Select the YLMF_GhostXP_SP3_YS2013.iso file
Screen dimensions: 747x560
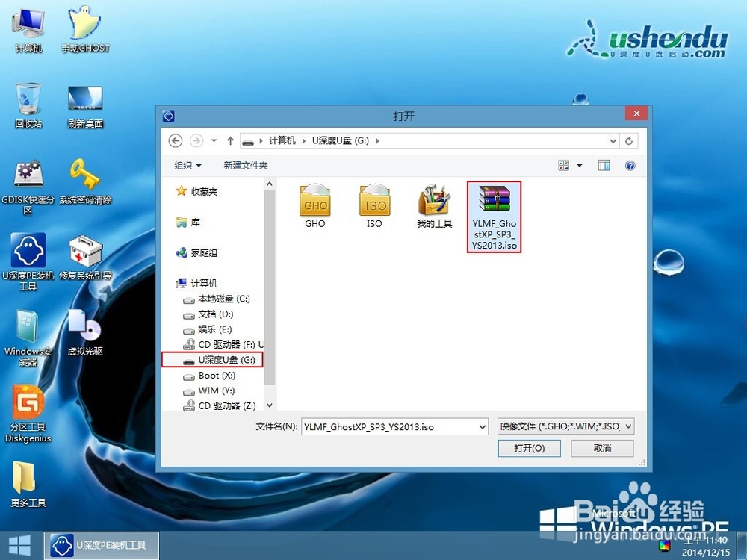(494, 217)
